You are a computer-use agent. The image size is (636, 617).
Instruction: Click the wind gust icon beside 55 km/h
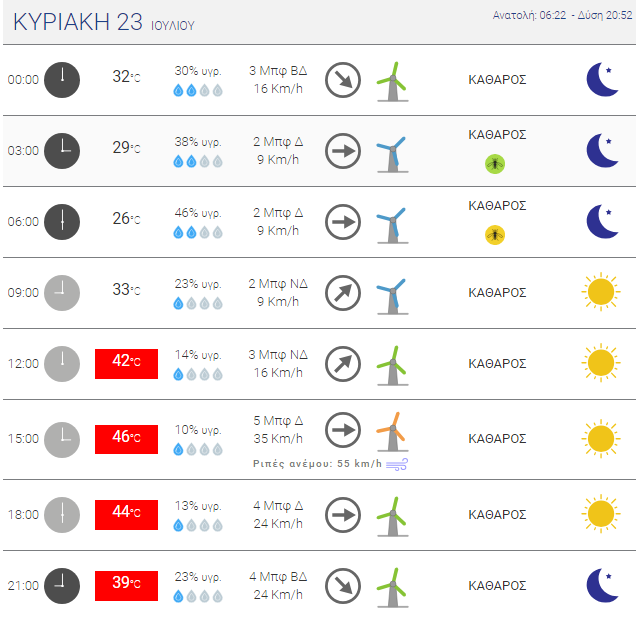point(397,464)
